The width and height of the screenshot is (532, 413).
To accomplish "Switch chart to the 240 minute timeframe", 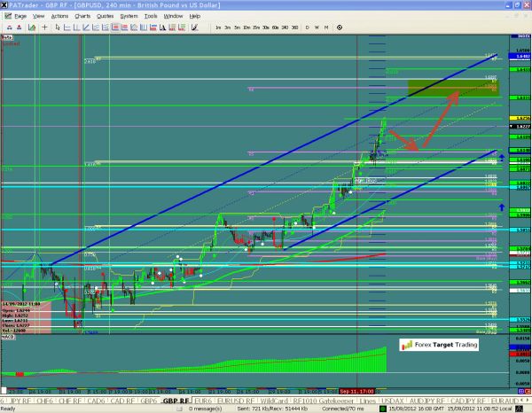I will tap(284, 28).
